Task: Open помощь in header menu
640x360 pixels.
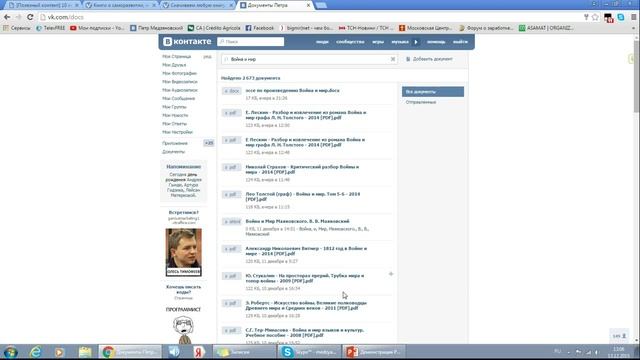Action: 436,42
